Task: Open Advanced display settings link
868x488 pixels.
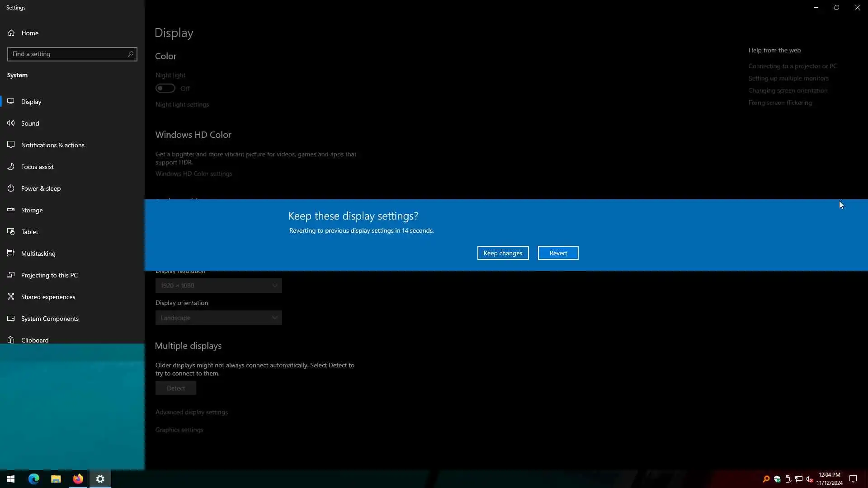Action: click(x=191, y=412)
